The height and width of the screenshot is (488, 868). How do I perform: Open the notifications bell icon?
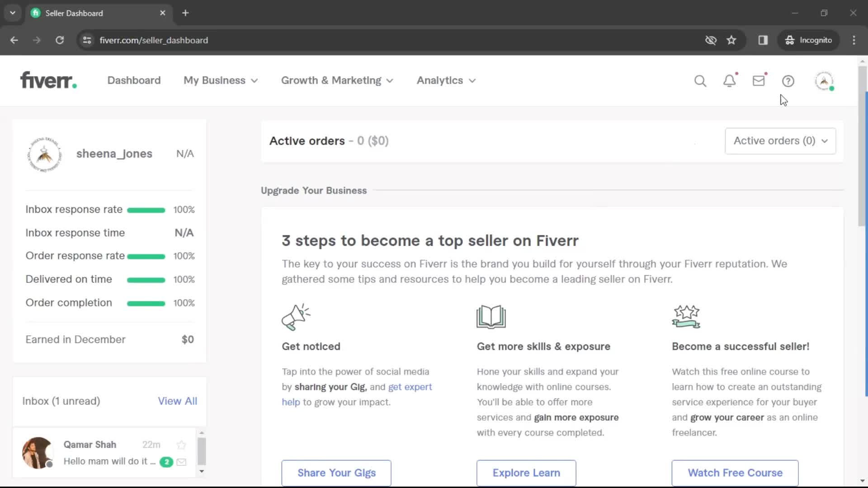tap(730, 80)
